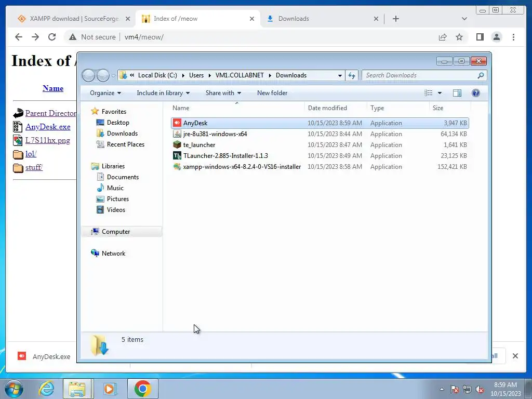Image resolution: width=532 pixels, height=399 pixels.
Task: Click the Chrome address bar URL
Action: point(144,37)
